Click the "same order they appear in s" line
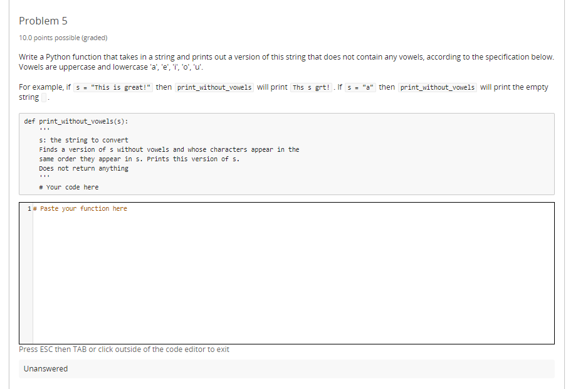Image resolution: width=588 pixels, height=389 pixels. coord(139,159)
